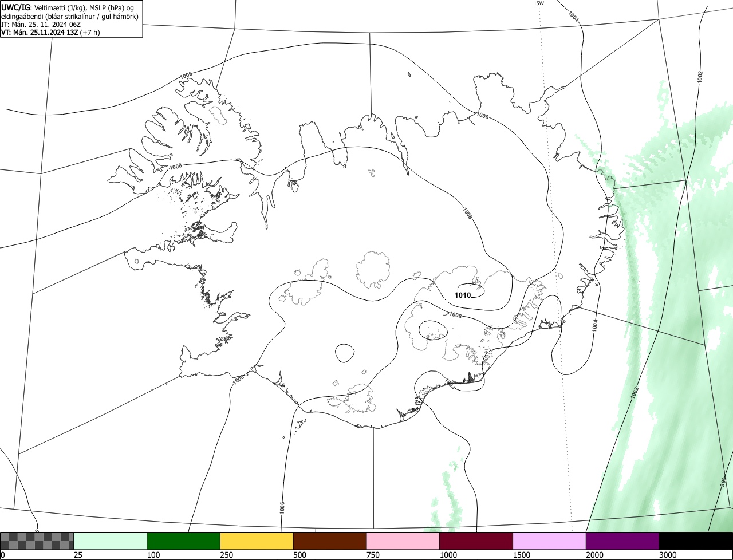This screenshot has width=733, height=560.
Task: Click the 998 isobar label
Action: [723, 482]
